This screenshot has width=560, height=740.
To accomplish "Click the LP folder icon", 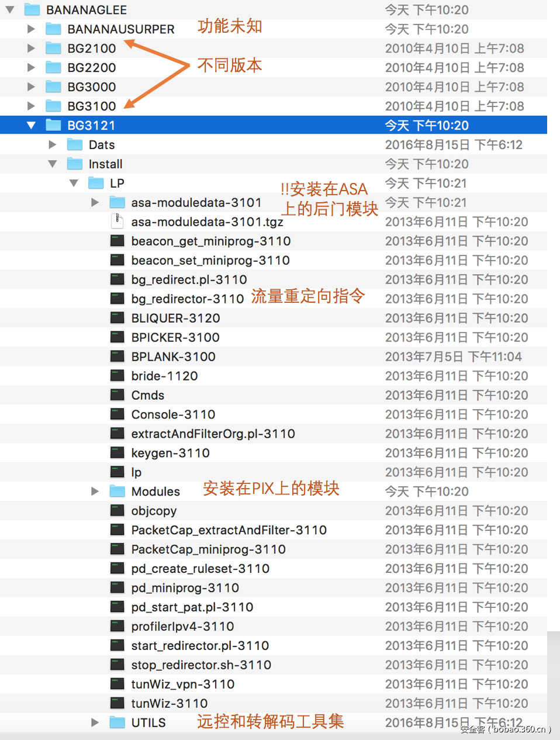I will tap(95, 183).
